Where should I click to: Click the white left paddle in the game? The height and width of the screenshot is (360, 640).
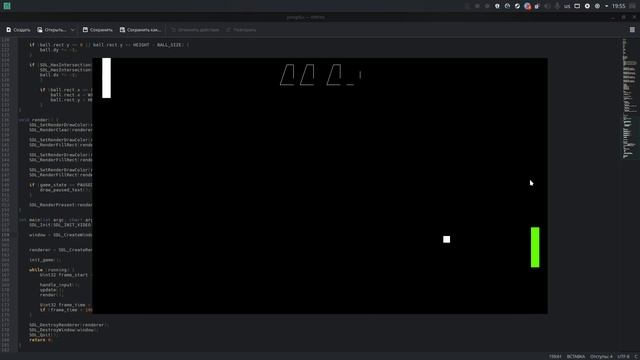107,78
